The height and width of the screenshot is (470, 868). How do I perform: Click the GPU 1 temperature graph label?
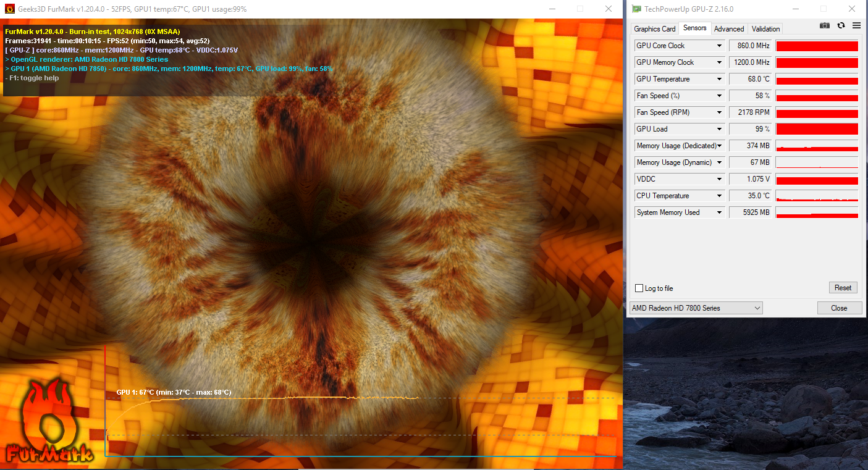tap(174, 392)
